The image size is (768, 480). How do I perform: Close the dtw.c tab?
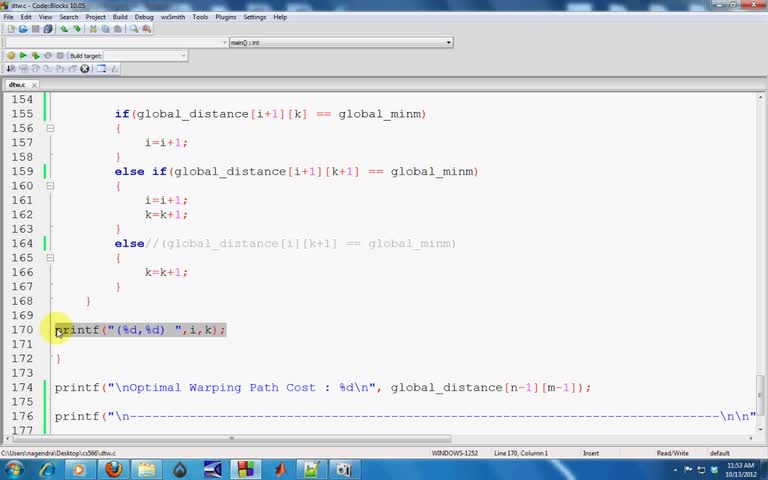[x=34, y=85]
